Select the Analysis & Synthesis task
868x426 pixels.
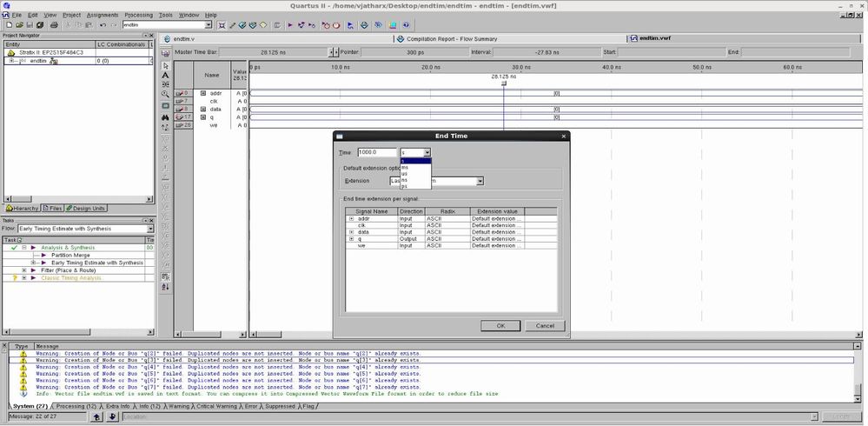click(68, 248)
